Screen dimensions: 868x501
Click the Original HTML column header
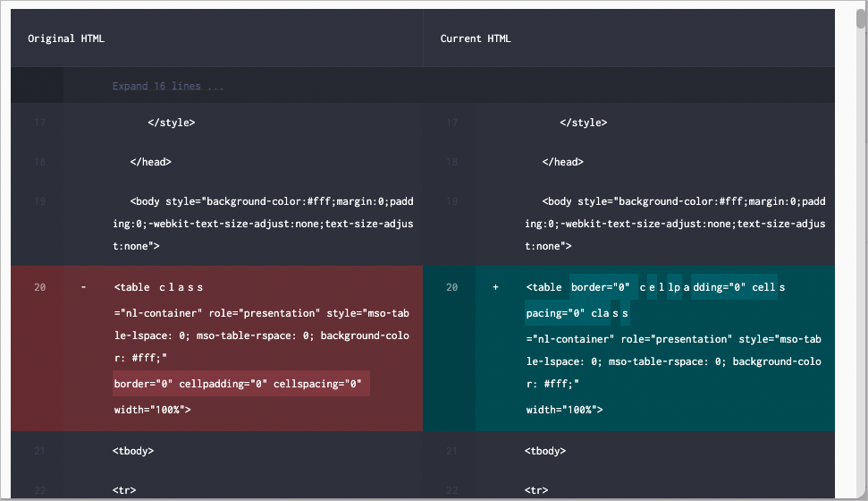pos(66,38)
